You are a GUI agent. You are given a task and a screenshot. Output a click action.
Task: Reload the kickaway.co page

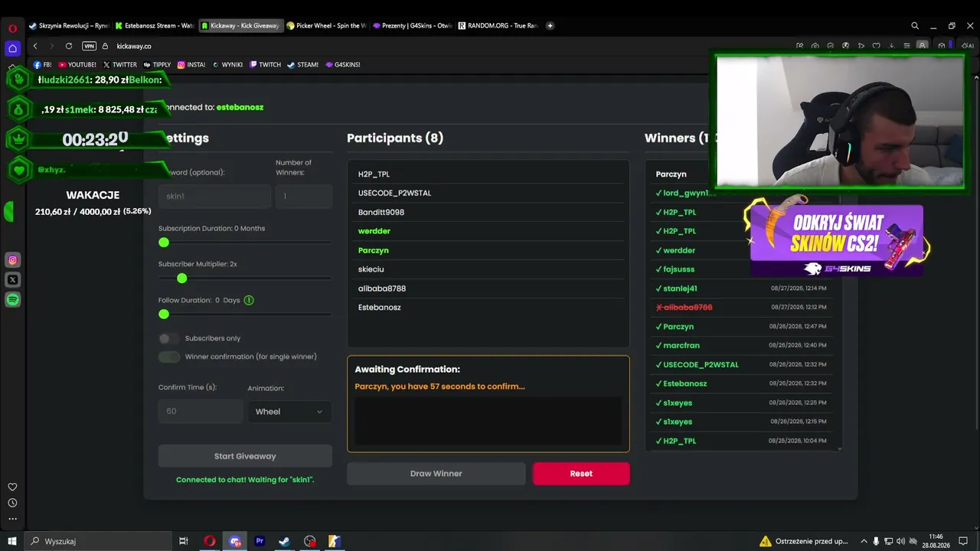[69, 46]
